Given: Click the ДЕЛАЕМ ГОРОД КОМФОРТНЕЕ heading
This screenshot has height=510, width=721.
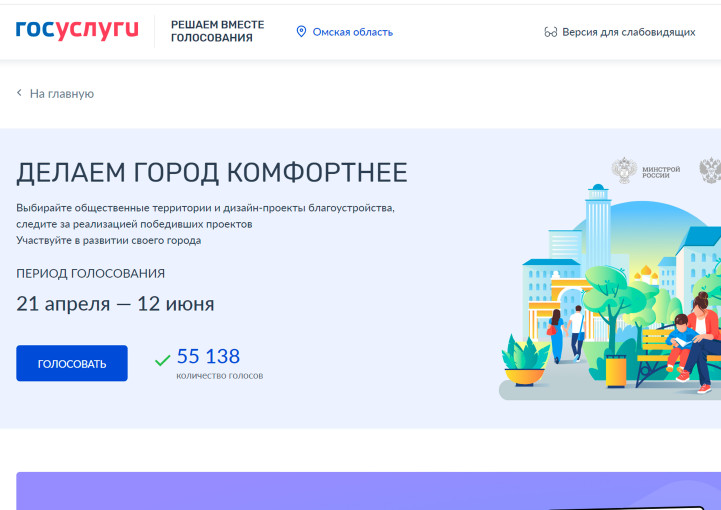Looking at the screenshot, I should click(x=212, y=173).
